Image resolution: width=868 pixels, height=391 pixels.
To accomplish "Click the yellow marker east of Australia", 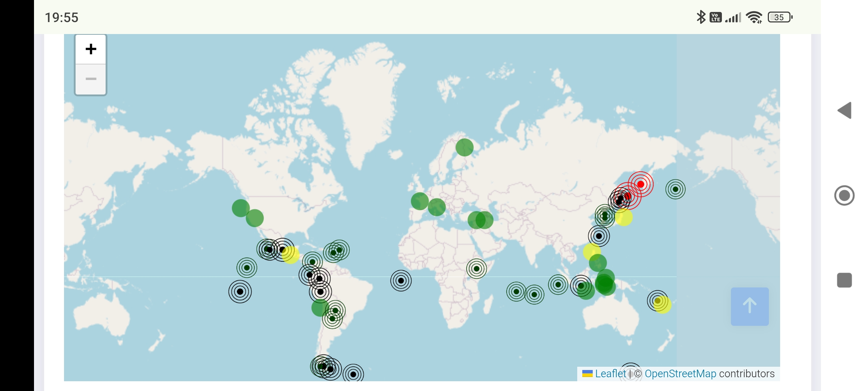I will point(663,305).
